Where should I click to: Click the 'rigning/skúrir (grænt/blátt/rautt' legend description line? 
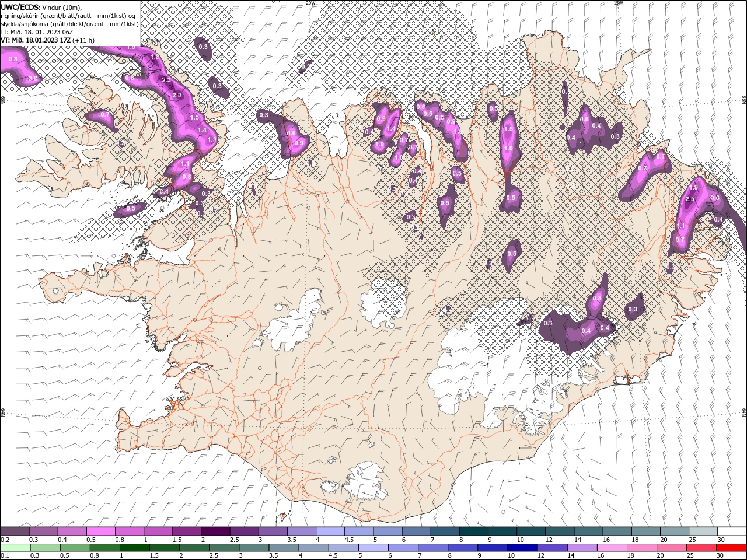pos(68,16)
